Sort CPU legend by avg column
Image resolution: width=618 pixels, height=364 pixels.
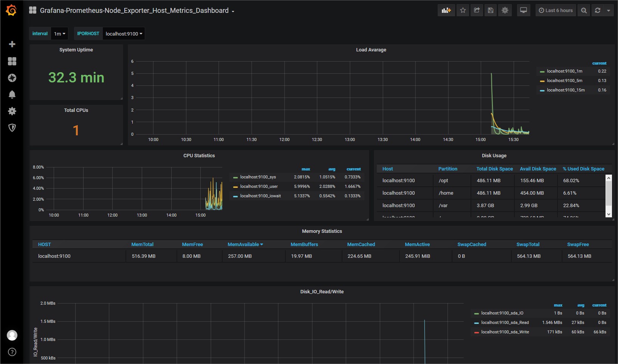click(332, 169)
